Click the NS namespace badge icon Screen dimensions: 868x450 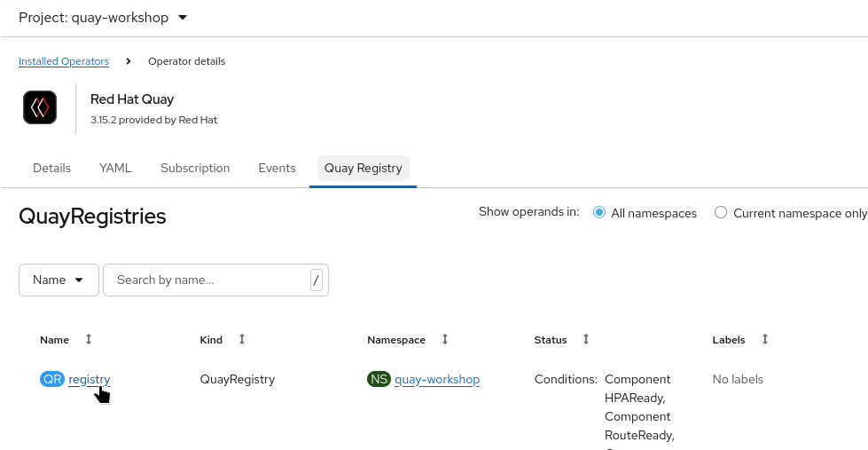[x=379, y=379]
